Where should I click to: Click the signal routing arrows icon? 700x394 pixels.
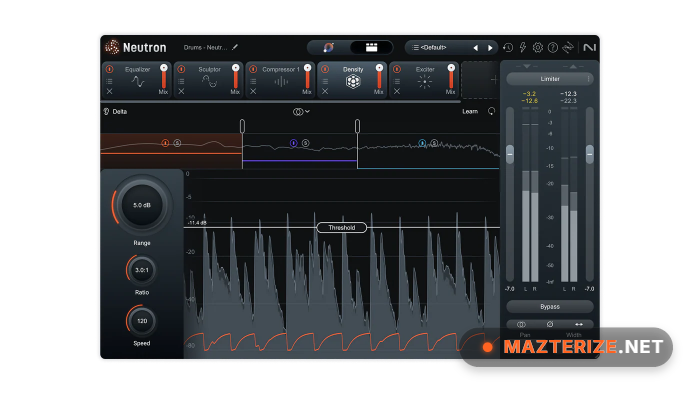tap(568, 47)
